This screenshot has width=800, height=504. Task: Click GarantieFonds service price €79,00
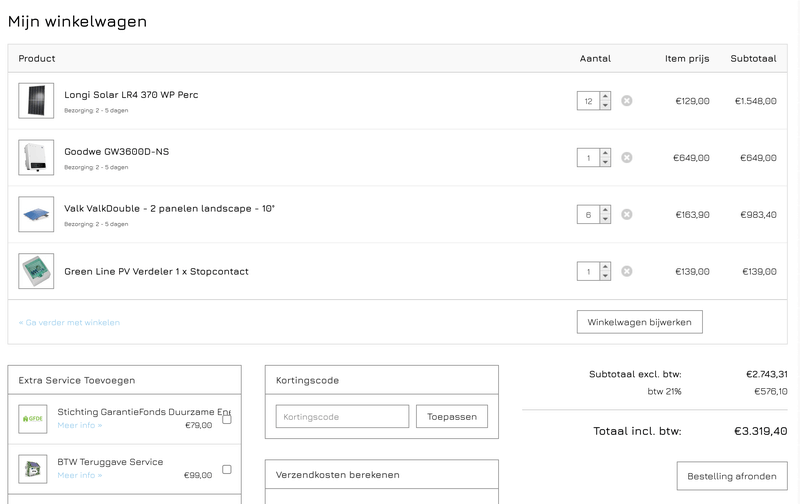(x=198, y=425)
